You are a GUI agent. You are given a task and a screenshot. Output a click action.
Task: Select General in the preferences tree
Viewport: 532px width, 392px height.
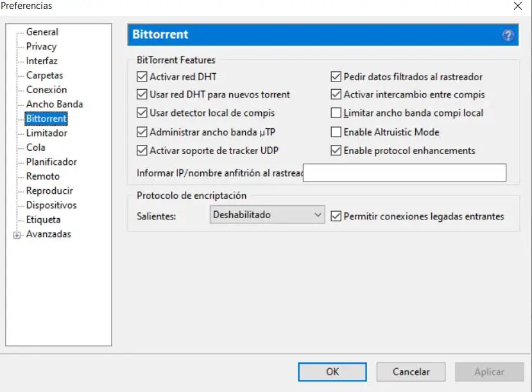[42, 32]
